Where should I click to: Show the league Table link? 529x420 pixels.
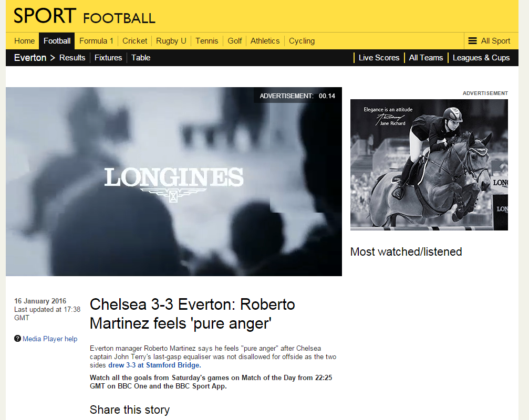coord(141,58)
